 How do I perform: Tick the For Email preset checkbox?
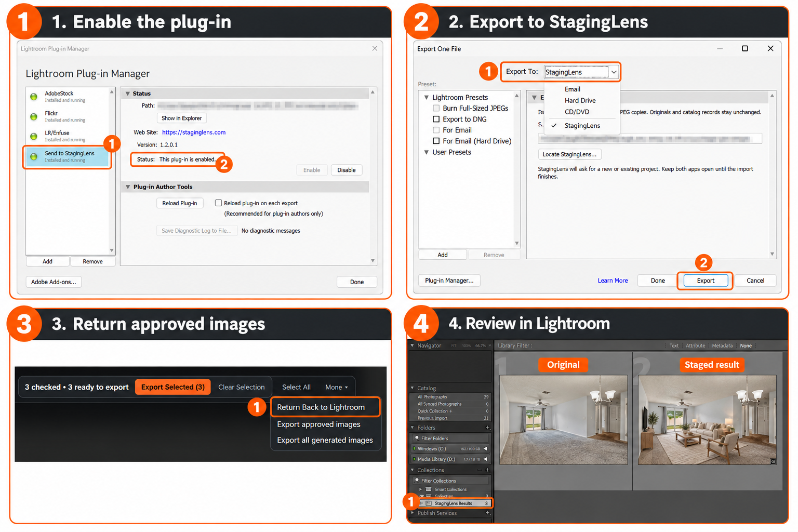click(x=436, y=130)
